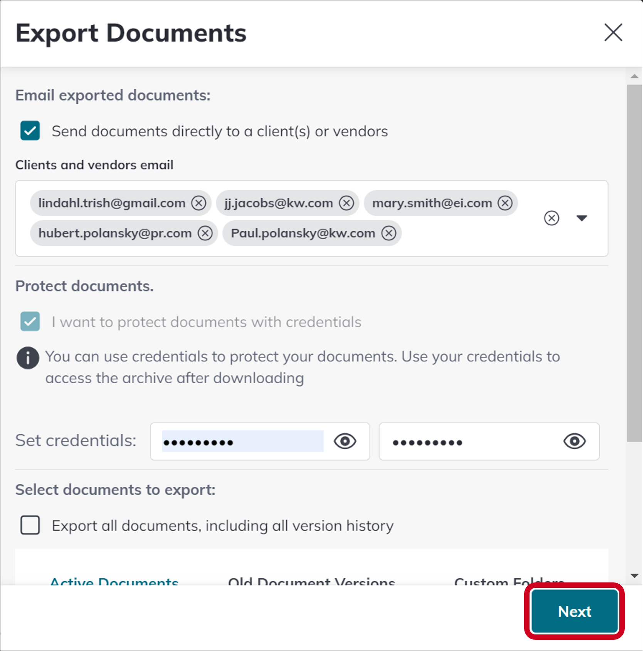Screen dimensions: 644x651
Task: Close the Export Documents dialog
Action: click(613, 32)
